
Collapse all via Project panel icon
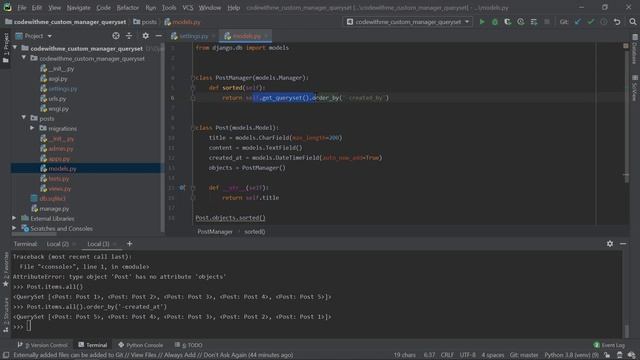pyautogui.click(x=129, y=36)
